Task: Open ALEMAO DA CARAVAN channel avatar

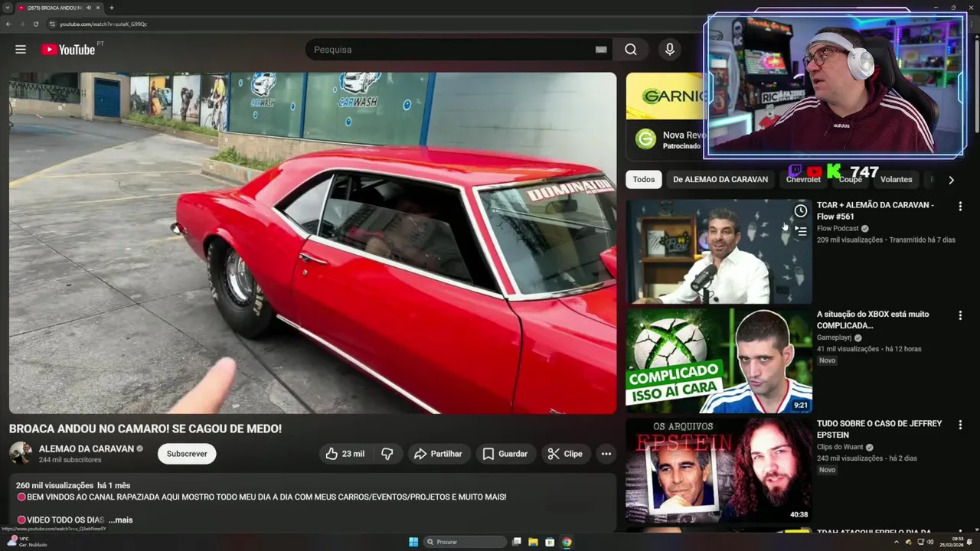Action: coord(21,453)
